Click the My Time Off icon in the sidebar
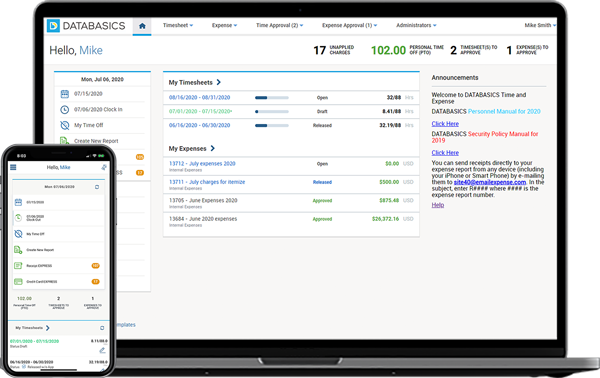Image resolution: width=600 pixels, height=378 pixels. (65, 125)
